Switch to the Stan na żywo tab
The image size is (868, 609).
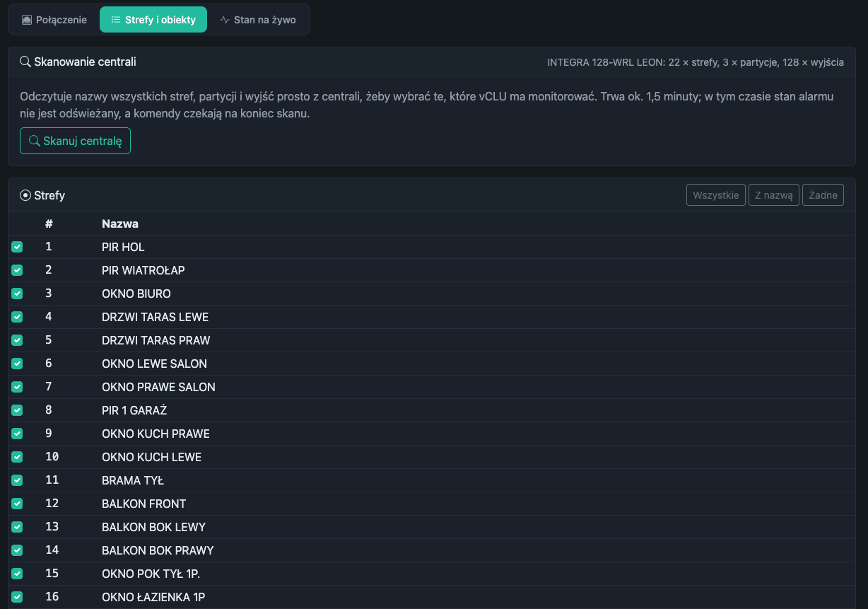pos(257,20)
